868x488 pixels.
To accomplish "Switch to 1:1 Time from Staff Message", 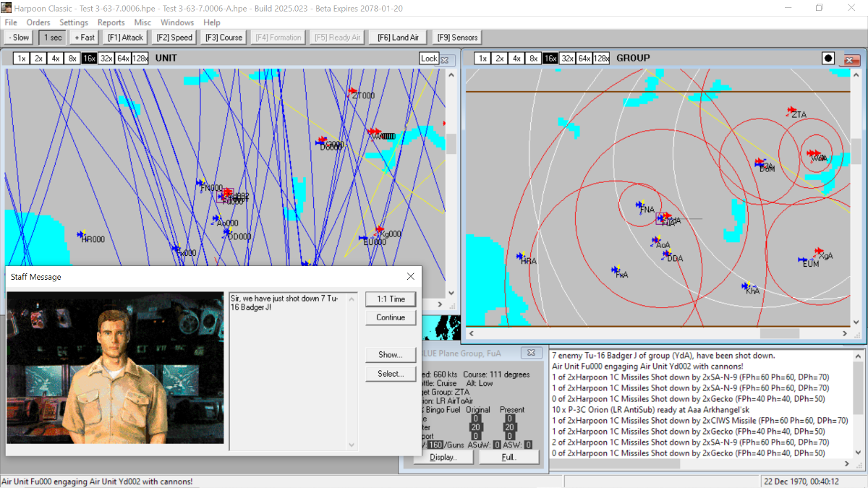I will click(x=391, y=299).
